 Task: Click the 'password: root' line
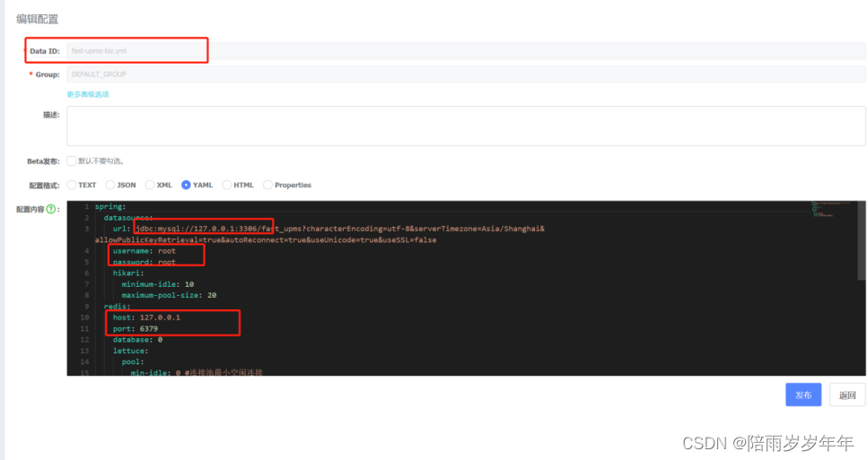click(x=144, y=262)
